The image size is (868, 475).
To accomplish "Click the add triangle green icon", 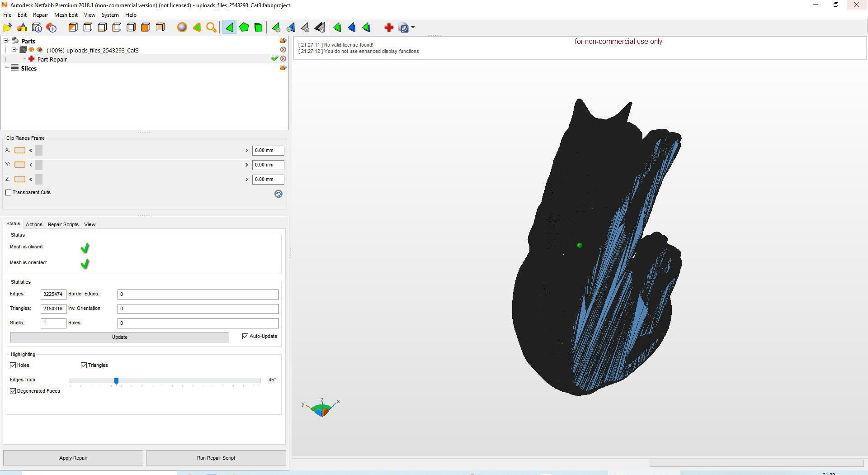I will (276, 28).
